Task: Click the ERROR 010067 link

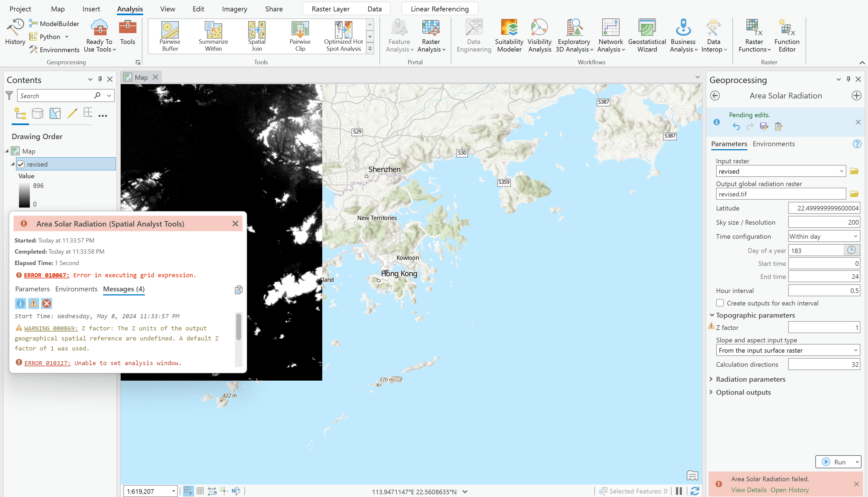Action: (x=46, y=275)
